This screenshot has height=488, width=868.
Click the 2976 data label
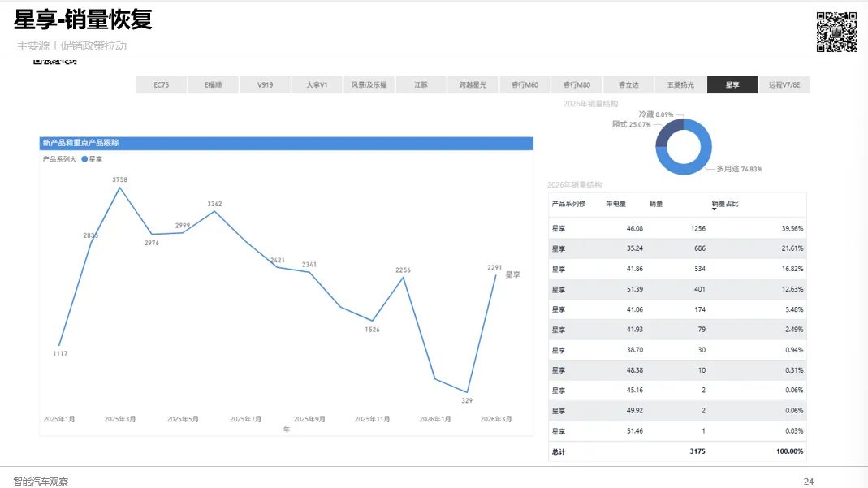coord(152,243)
